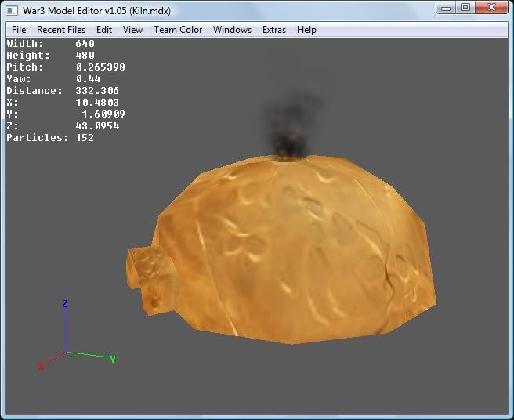The height and width of the screenshot is (420, 514).
Task: Click the Pitch value 0.265398
Action: (x=100, y=67)
